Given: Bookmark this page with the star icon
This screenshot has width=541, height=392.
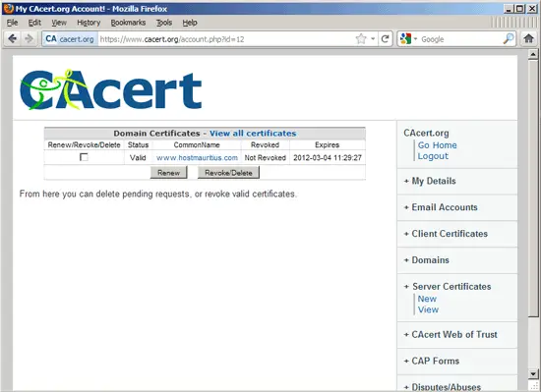Looking at the screenshot, I should pyautogui.click(x=361, y=39).
